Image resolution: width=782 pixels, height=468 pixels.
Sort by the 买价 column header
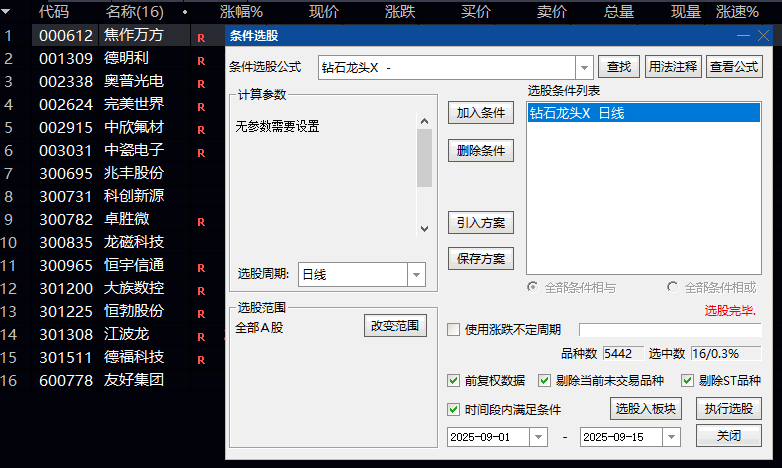[476, 11]
